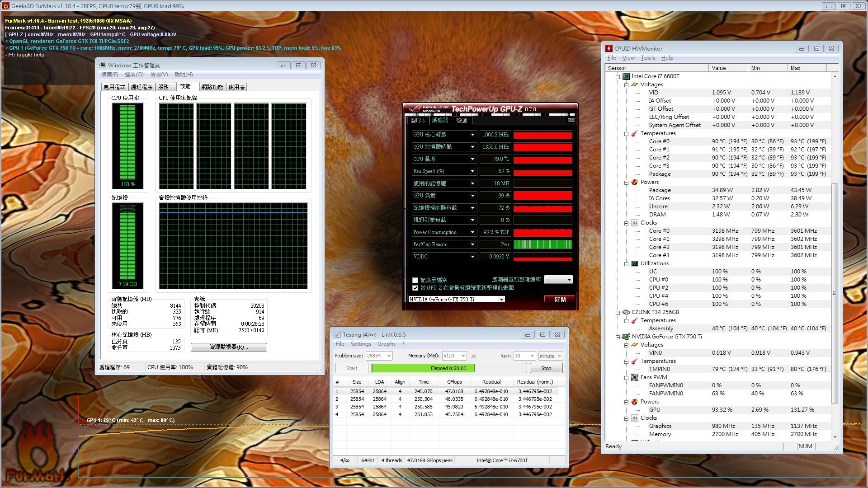
Task: Click the LinX All memory link
Action: [x=474, y=357]
